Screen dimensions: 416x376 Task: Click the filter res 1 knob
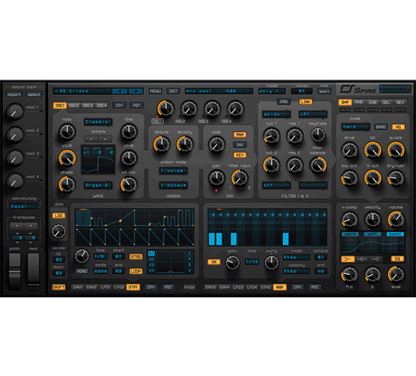click(295, 136)
